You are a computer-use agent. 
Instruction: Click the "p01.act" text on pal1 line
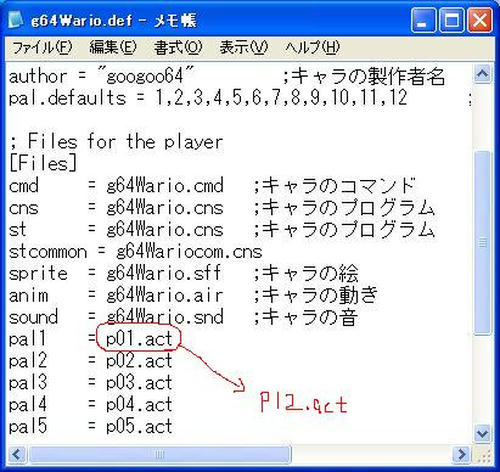pos(139,339)
